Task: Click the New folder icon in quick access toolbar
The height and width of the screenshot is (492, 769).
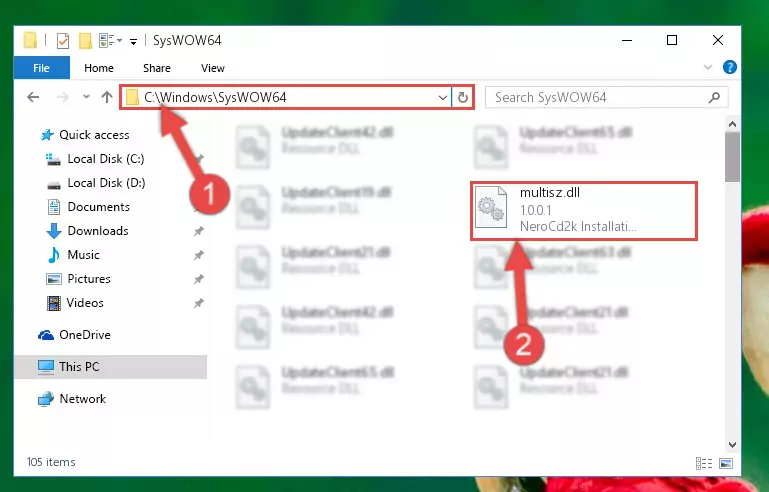Action: coord(85,41)
